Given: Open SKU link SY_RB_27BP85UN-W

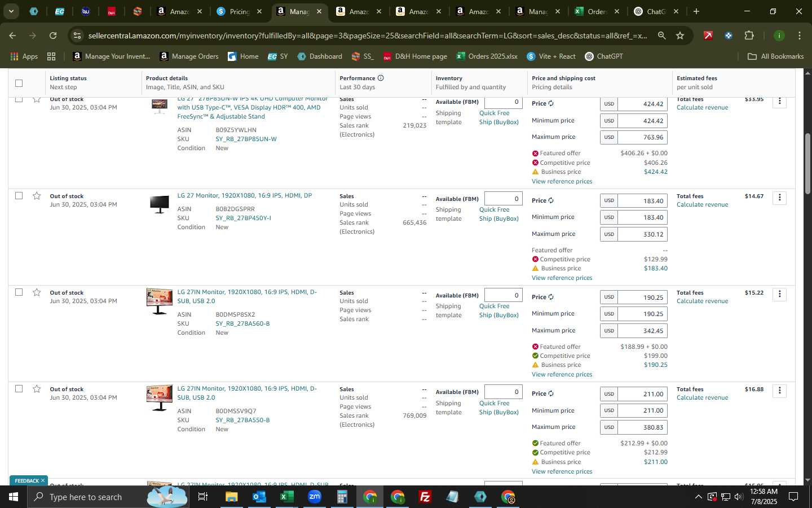Looking at the screenshot, I should point(246,139).
